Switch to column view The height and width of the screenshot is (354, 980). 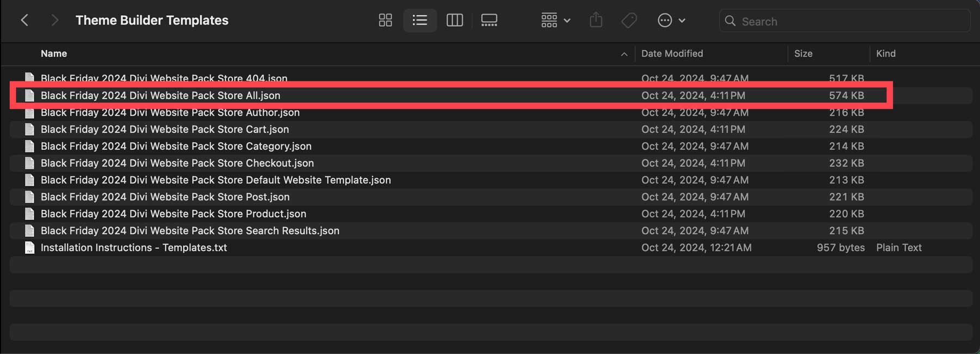click(454, 21)
